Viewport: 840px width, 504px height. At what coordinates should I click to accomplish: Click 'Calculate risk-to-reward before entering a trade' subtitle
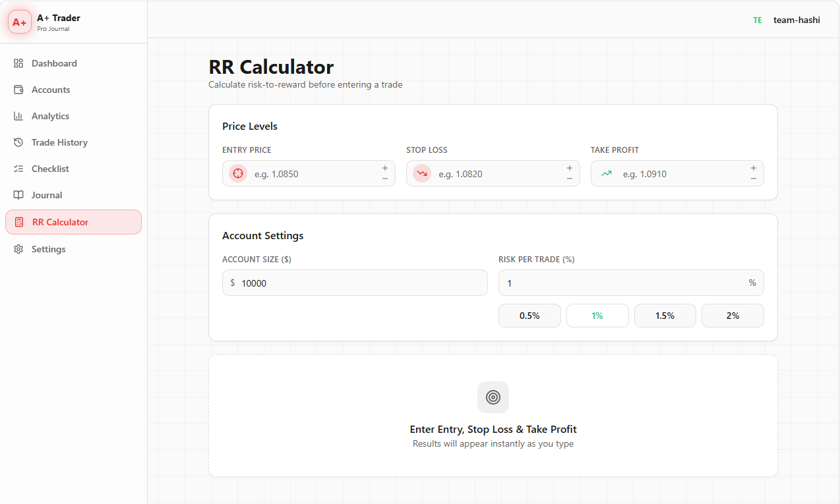click(x=305, y=85)
